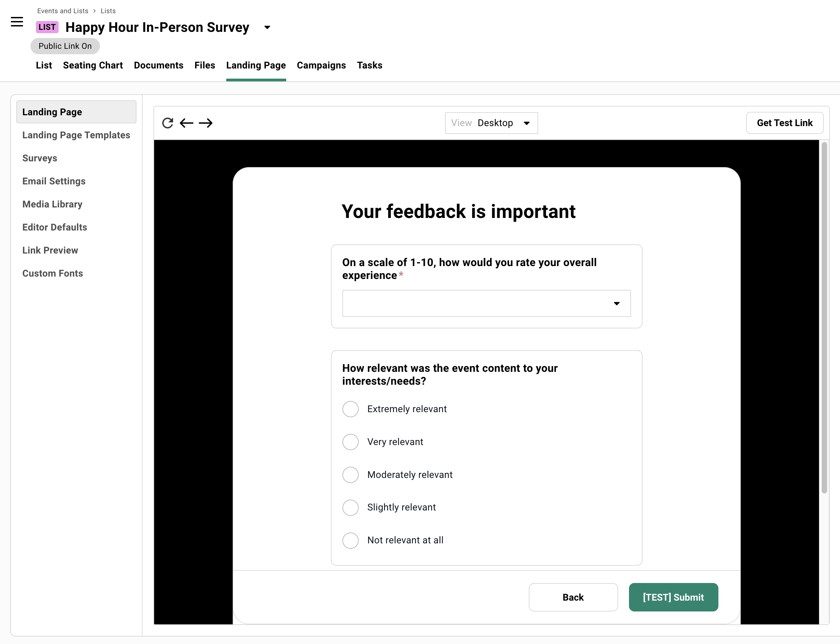
Task: Navigate back in the preview
Action: pyautogui.click(x=187, y=123)
